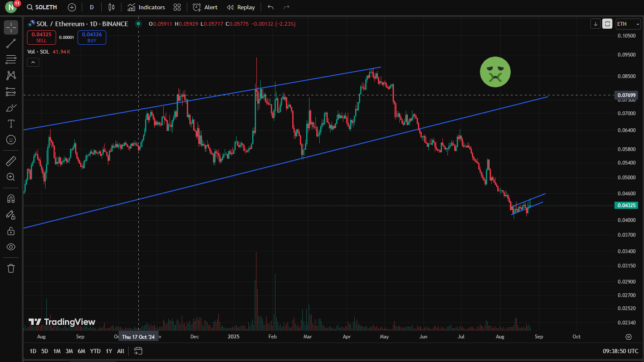Undo the last chart action
The height and width of the screenshot is (362, 644).
coord(271,7)
